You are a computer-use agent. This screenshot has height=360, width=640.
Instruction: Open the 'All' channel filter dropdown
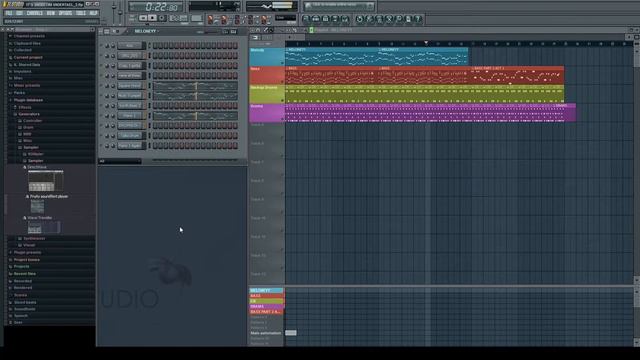pos(120,161)
